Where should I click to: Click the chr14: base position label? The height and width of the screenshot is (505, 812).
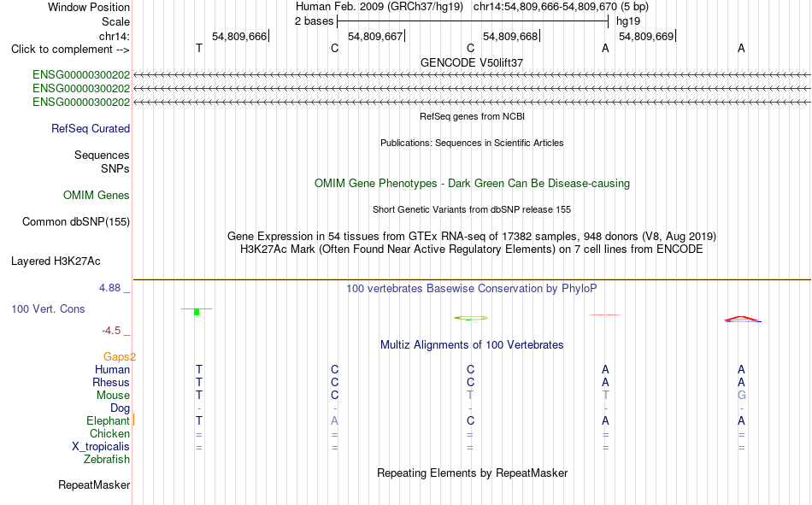(x=115, y=36)
